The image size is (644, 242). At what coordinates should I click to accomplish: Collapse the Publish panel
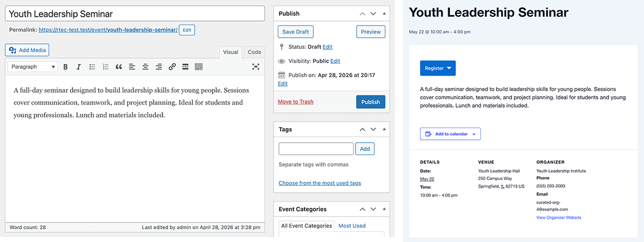(x=384, y=13)
